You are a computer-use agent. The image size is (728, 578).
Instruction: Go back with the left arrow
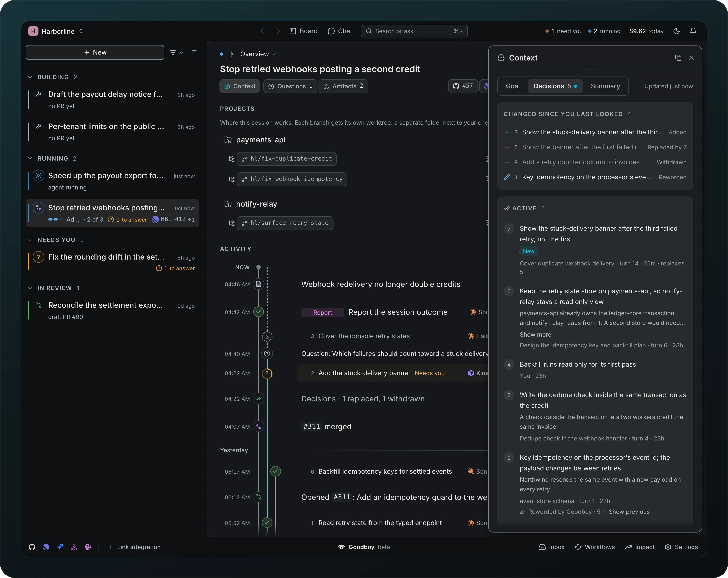pyautogui.click(x=263, y=31)
